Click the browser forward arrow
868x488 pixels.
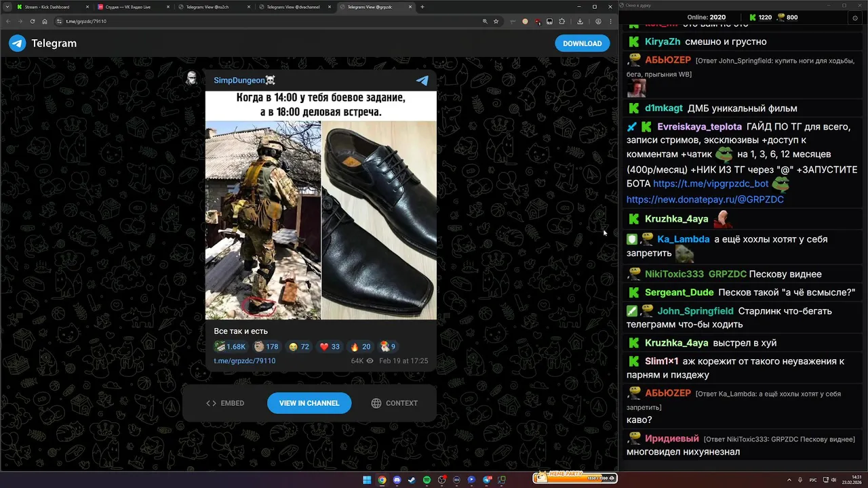click(20, 21)
